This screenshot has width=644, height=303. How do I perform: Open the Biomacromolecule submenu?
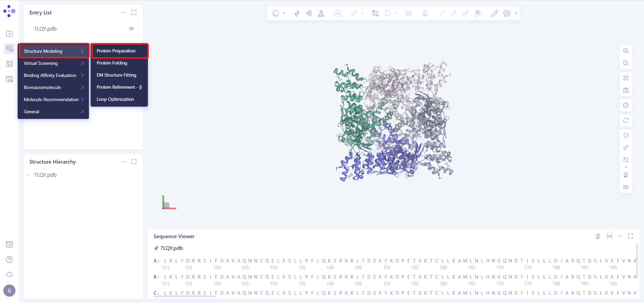(x=53, y=87)
